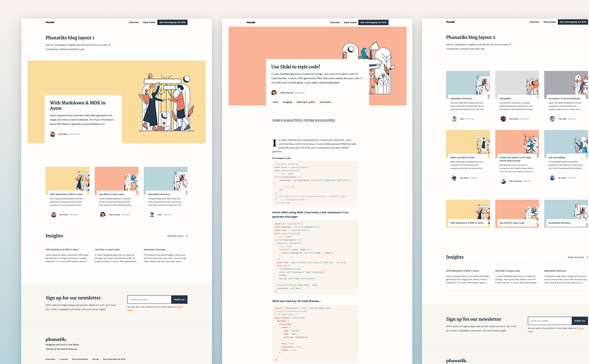The width and height of the screenshot is (589, 364).
Task: Click author avatar in the featured Markdown post card
Action: (52, 134)
